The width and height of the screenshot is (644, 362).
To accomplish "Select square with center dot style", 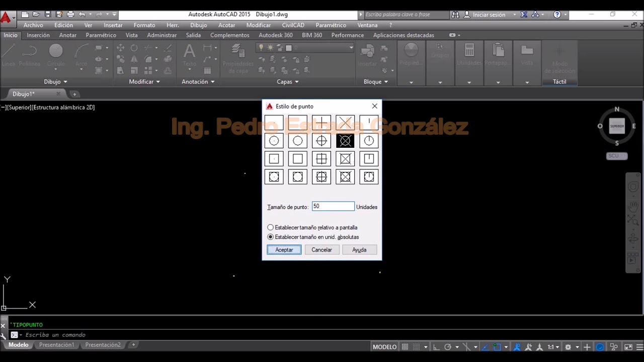I will (x=274, y=159).
